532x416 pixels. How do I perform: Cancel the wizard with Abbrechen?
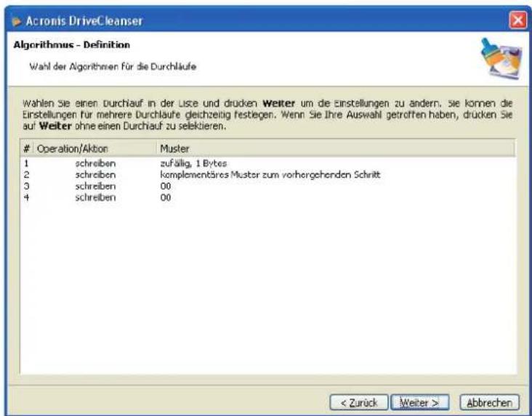tap(489, 402)
